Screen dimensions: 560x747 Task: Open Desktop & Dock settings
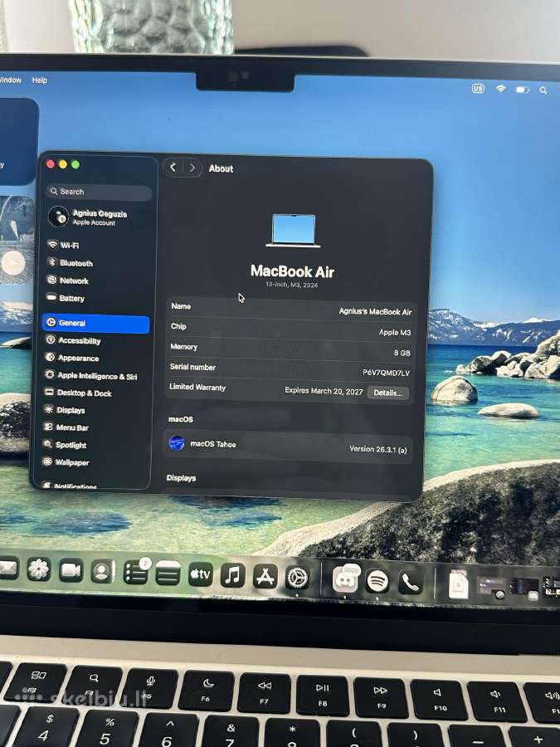click(x=78, y=393)
